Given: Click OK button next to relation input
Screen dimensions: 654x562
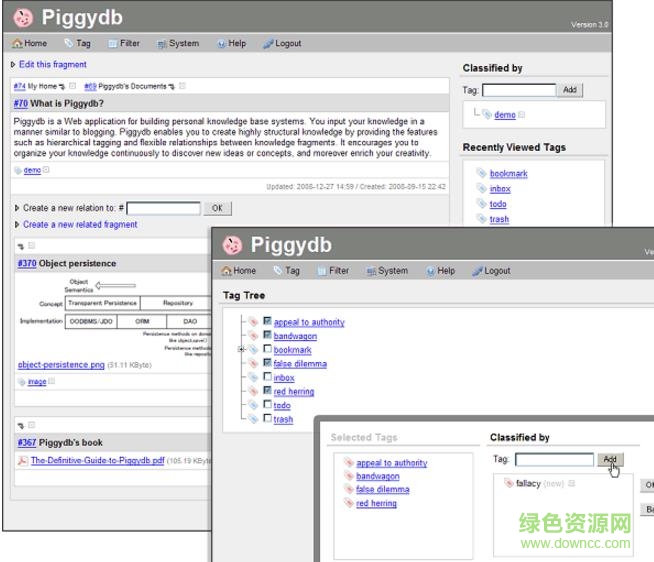Looking at the screenshot, I should [217, 208].
